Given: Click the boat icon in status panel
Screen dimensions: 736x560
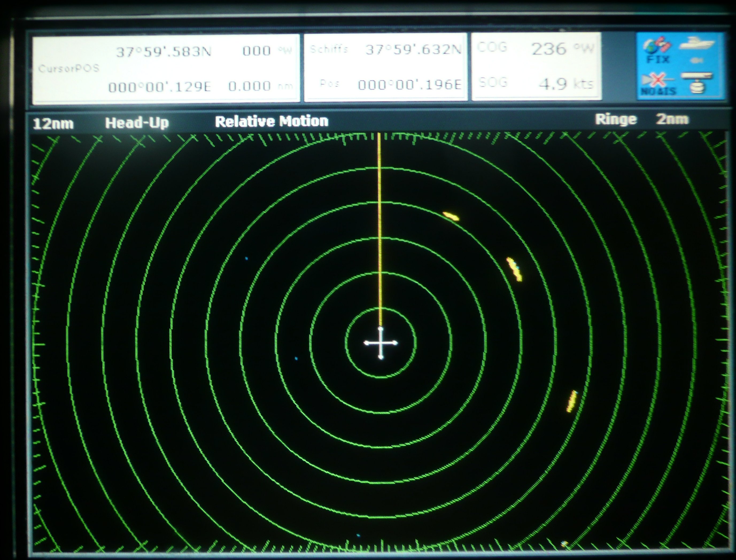Looking at the screenshot, I should (697, 44).
